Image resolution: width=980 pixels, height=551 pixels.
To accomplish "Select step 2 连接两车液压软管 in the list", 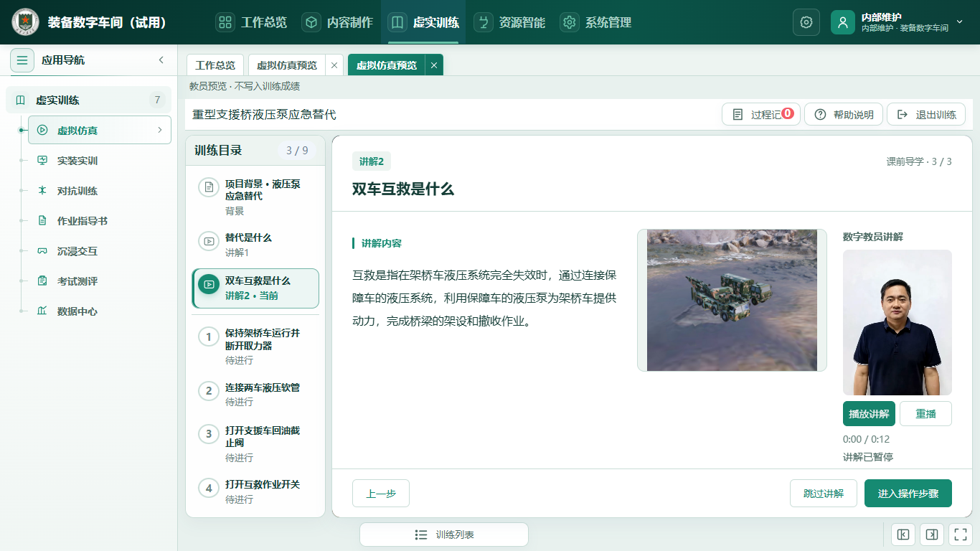I will click(255, 394).
